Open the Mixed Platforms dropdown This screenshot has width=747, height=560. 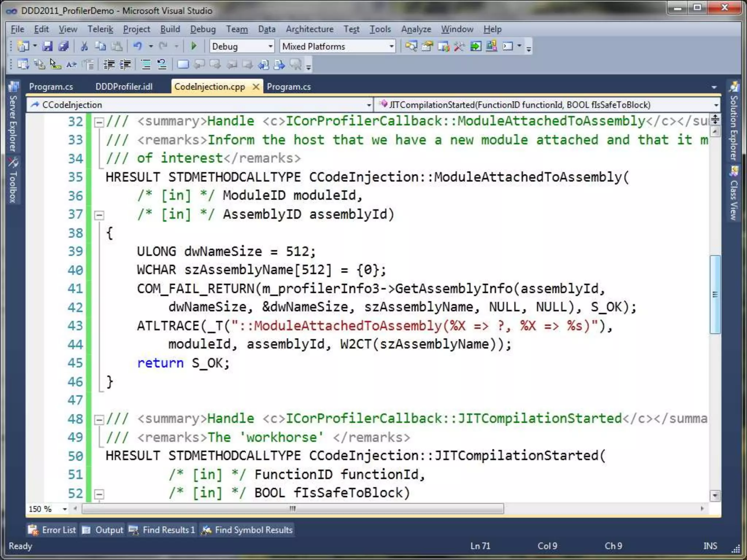point(391,46)
